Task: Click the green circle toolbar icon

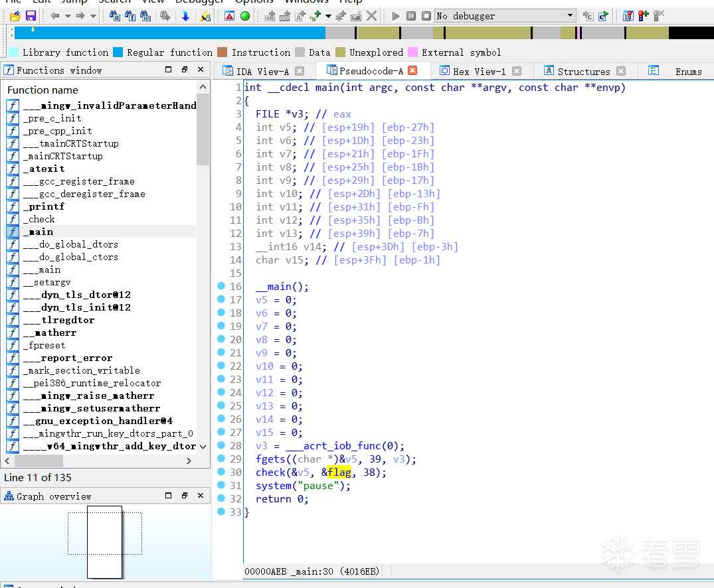Action: (x=245, y=16)
